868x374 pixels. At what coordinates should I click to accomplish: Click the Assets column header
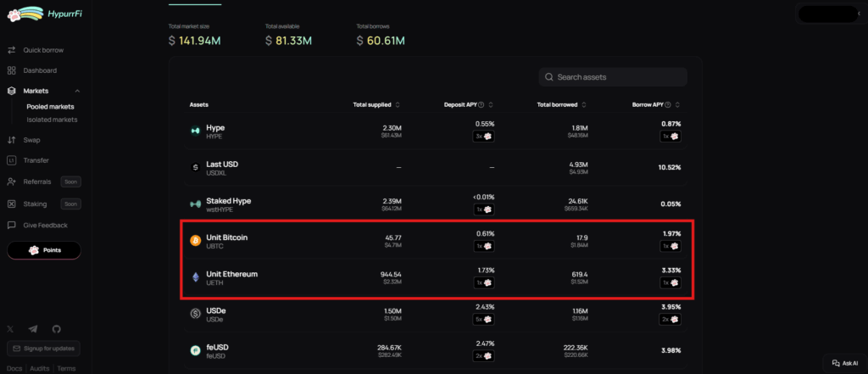click(199, 104)
